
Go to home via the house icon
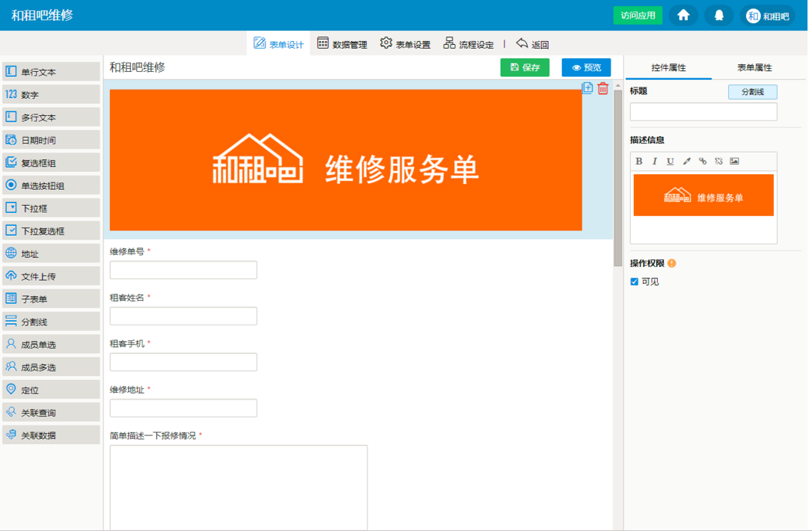(x=683, y=16)
